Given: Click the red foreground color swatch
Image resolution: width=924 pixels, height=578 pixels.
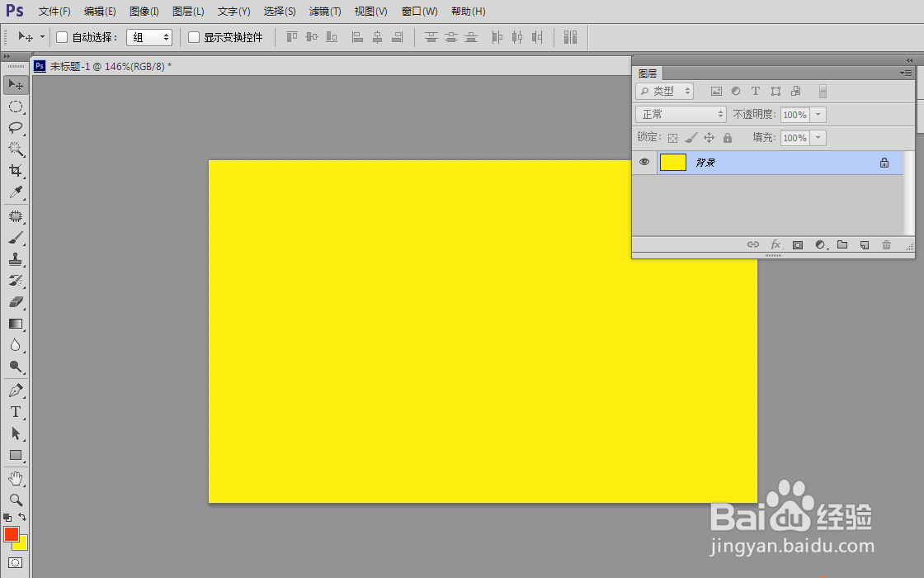Looking at the screenshot, I should [x=12, y=533].
